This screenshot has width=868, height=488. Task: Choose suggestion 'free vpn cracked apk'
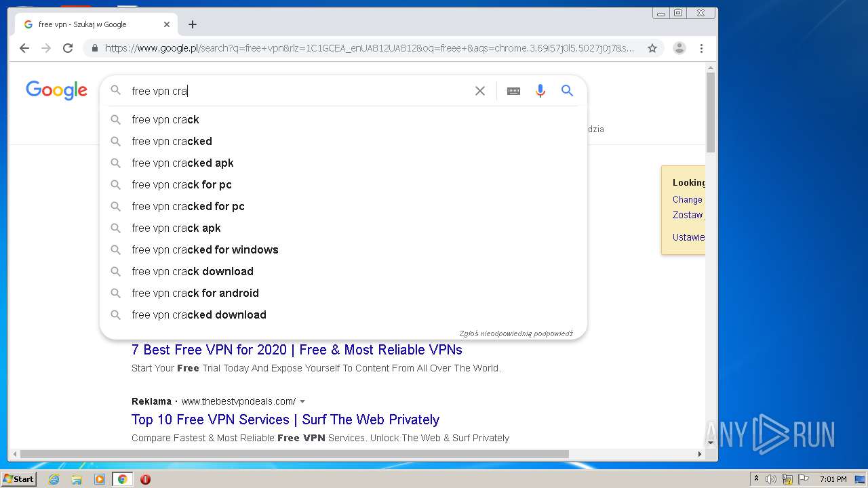tap(343, 163)
